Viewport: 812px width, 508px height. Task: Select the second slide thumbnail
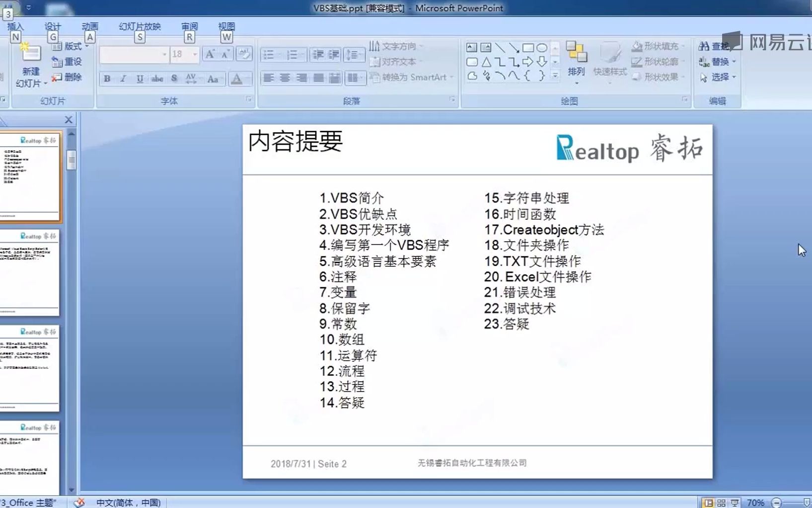click(x=30, y=272)
